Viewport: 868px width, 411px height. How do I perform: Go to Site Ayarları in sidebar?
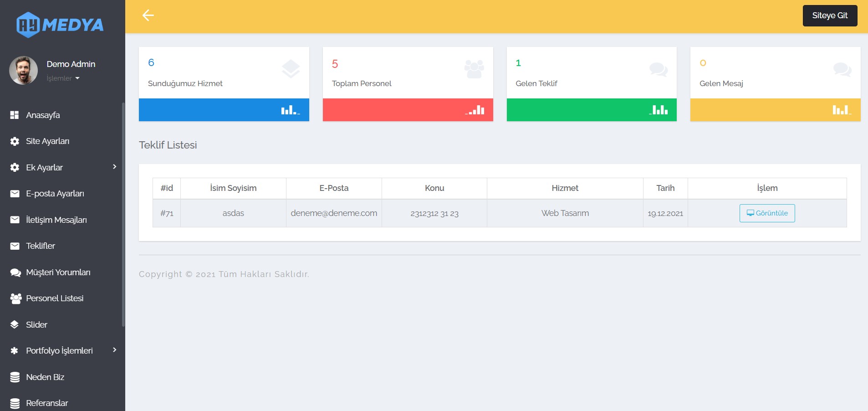(47, 141)
